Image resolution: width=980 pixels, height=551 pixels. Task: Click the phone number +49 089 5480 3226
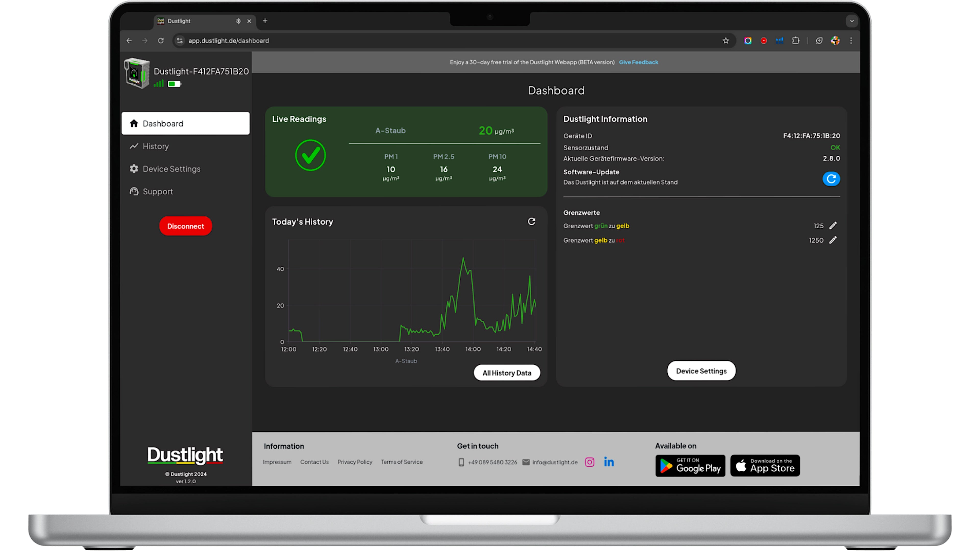492,462
